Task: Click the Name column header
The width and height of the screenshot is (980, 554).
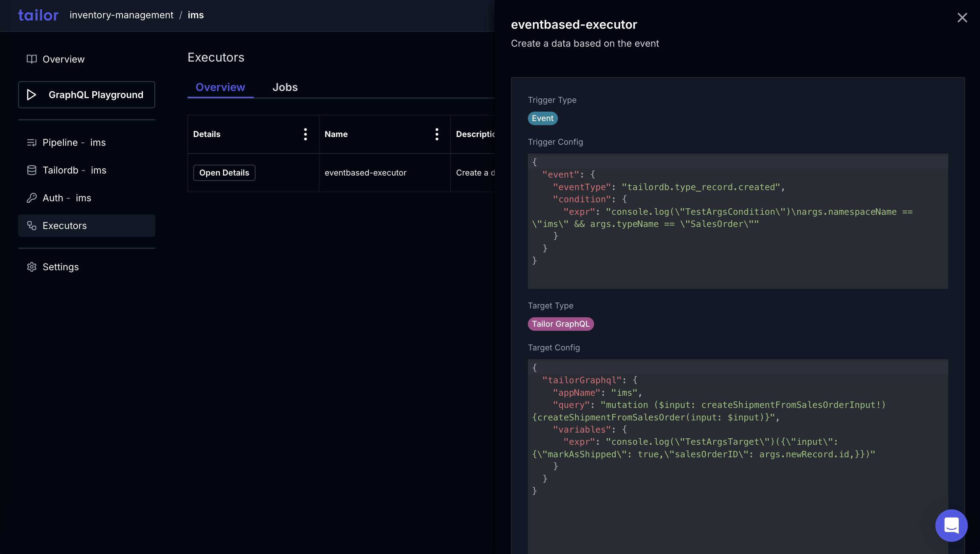Action: click(x=336, y=134)
